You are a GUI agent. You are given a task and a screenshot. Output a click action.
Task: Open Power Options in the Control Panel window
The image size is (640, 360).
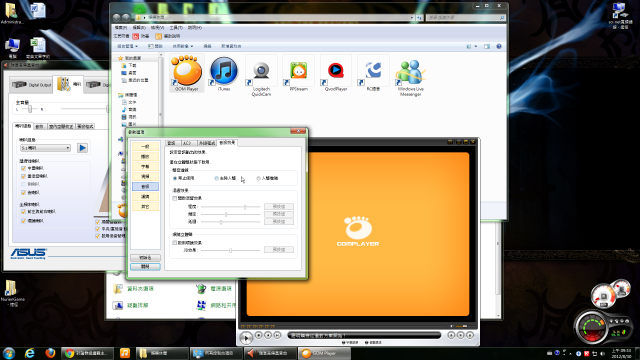(214, 289)
